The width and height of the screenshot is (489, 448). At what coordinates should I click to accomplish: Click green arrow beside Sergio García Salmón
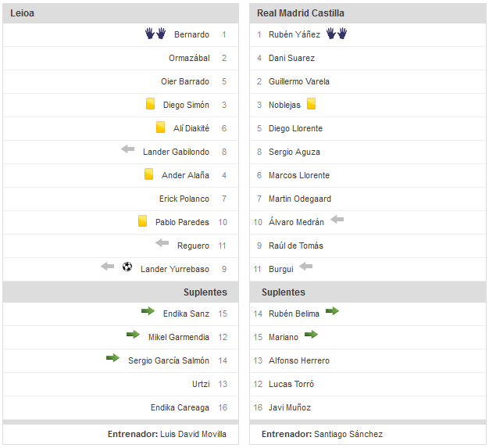pos(113,358)
